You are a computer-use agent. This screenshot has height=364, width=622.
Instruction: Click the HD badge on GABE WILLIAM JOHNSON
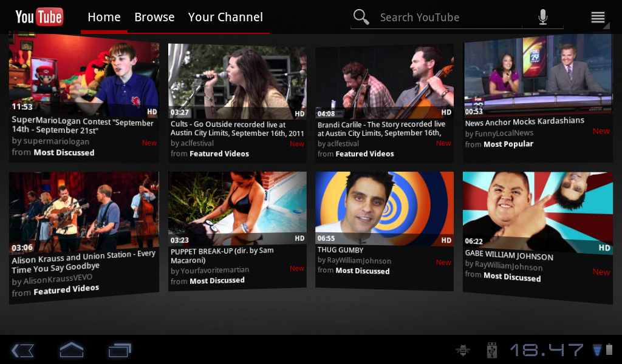pyautogui.click(x=604, y=248)
